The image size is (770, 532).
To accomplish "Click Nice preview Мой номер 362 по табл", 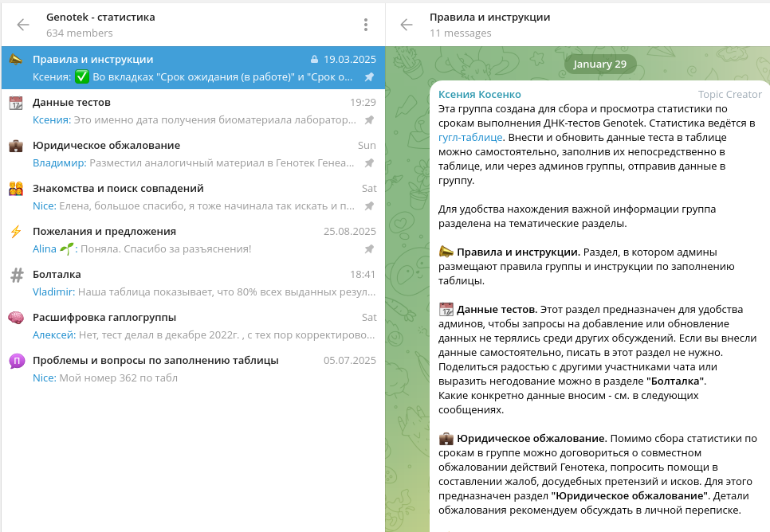I will click(x=105, y=378).
